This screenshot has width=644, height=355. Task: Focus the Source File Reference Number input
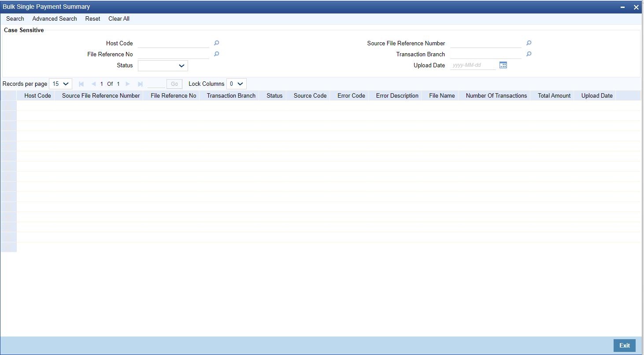coord(486,43)
